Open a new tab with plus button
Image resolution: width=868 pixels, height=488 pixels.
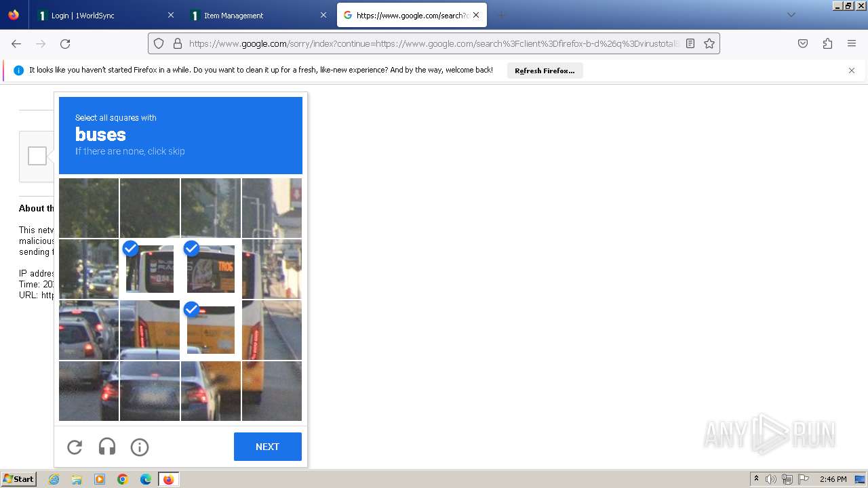click(x=502, y=15)
